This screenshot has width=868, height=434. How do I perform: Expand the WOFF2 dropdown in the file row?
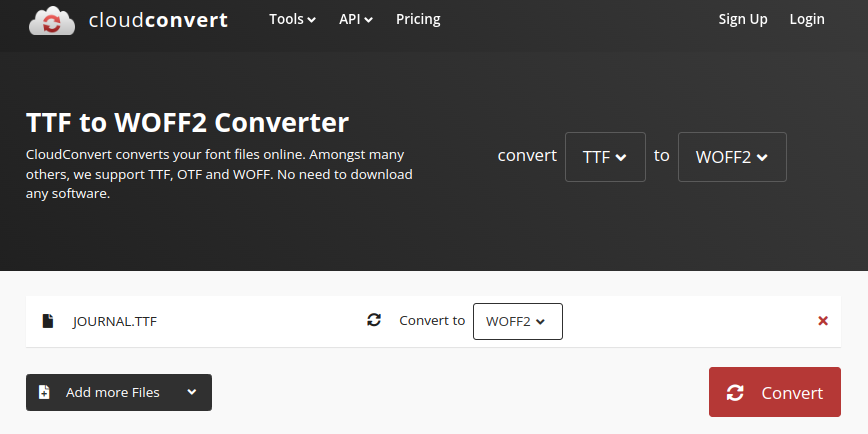(x=517, y=321)
